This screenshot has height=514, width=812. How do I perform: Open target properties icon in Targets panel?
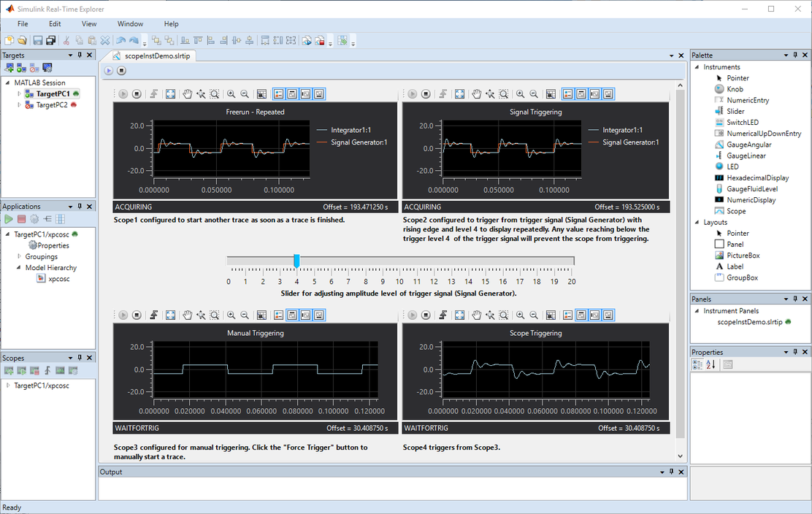[47, 68]
